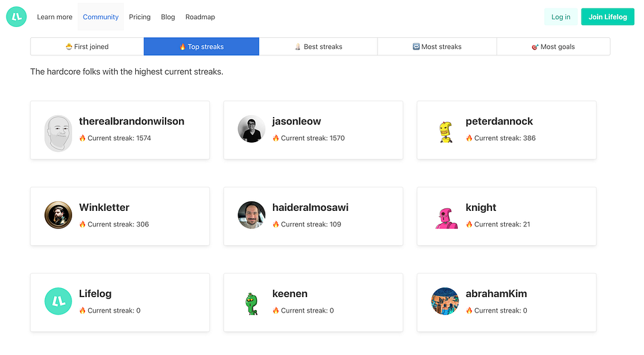Click the flame icon on Top streaks tab
The image size is (644, 355).
point(182,47)
